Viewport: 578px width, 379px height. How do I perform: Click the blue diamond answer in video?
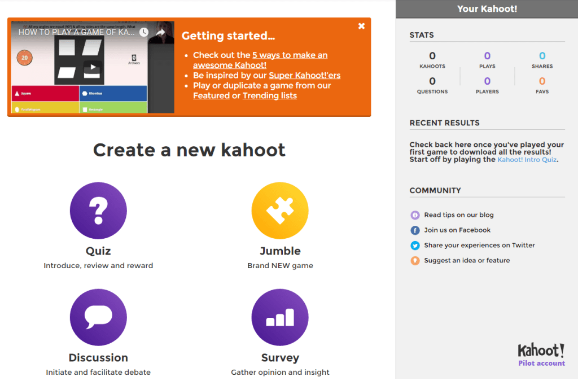point(113,93)
